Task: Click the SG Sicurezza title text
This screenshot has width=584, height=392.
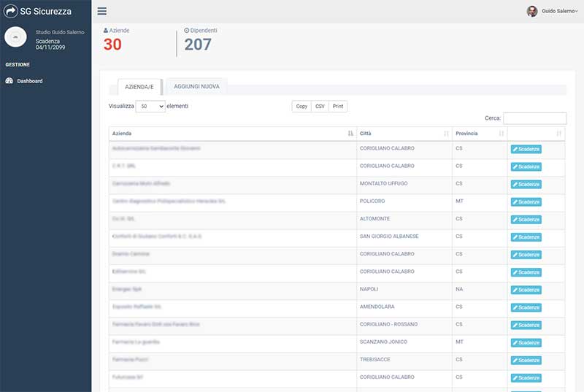Action: (x=45, y=12)
